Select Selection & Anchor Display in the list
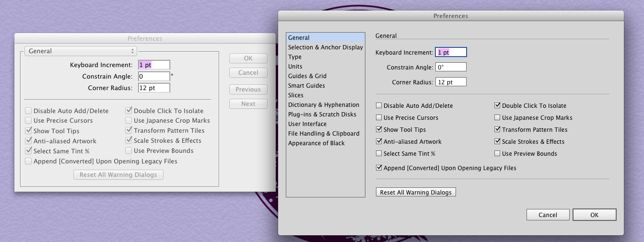 tap(325, 47)
